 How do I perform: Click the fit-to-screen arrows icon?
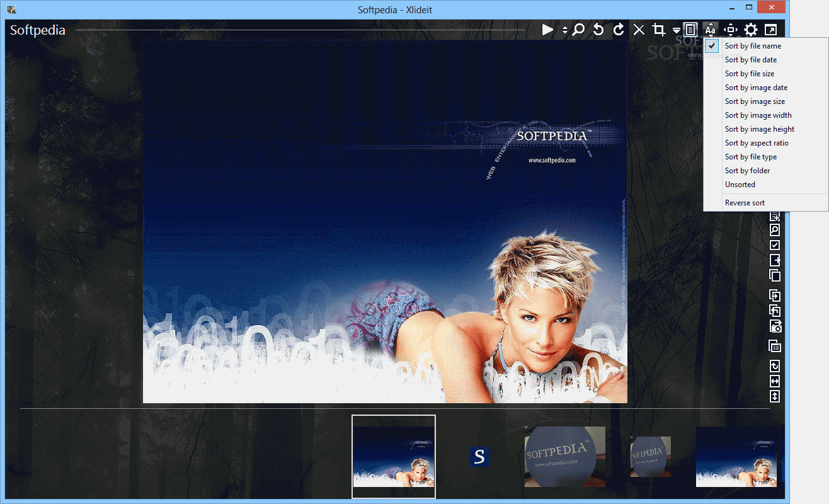(730, 30)
